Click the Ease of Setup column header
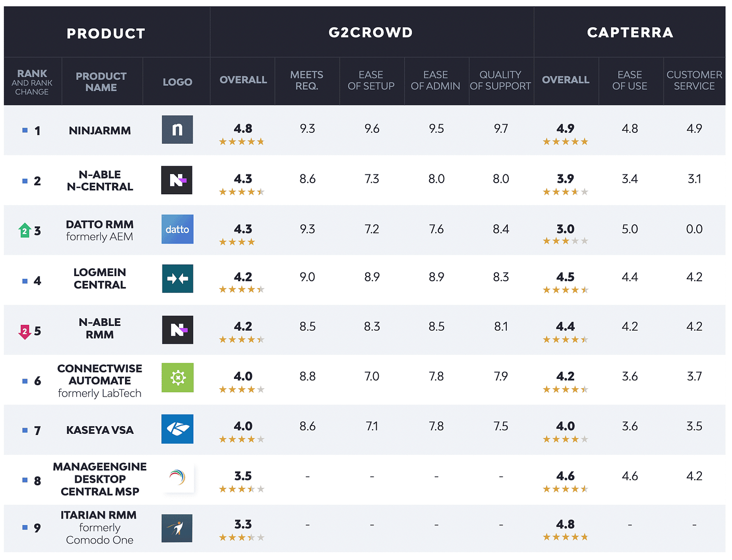 click(371, 80)
